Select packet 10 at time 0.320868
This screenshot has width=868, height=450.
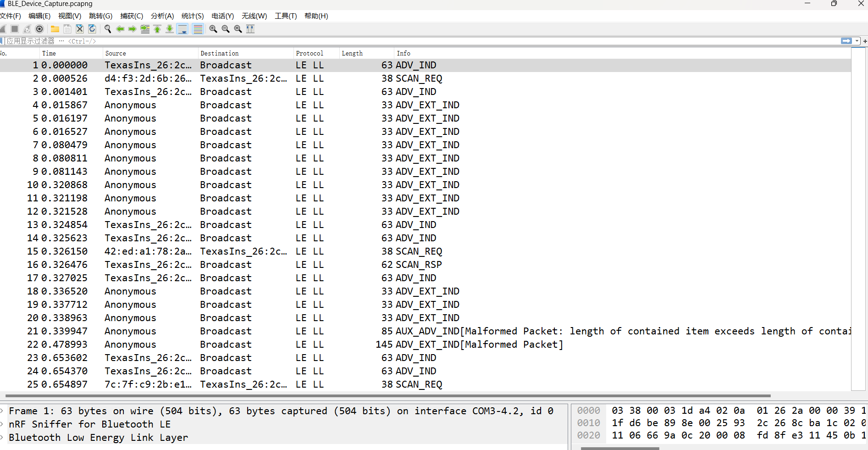tap(426, 185)
